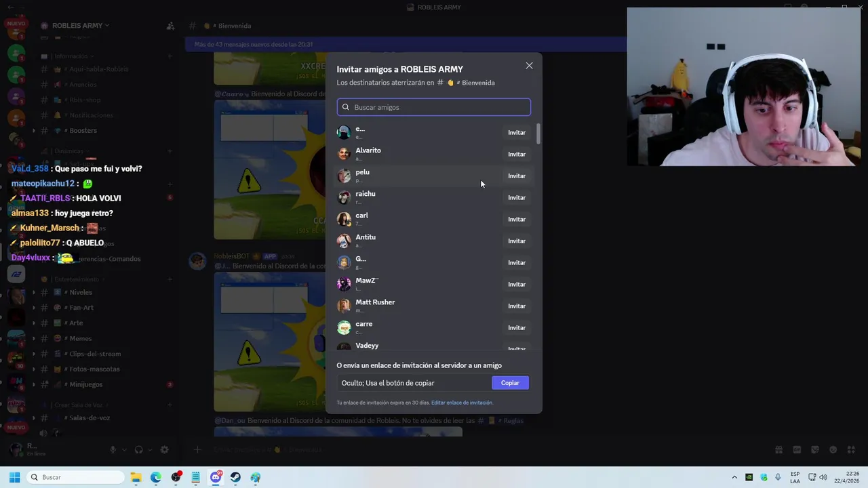Open ROBLEIS ARMY server dropdown menu

click(x=81, y=26)
